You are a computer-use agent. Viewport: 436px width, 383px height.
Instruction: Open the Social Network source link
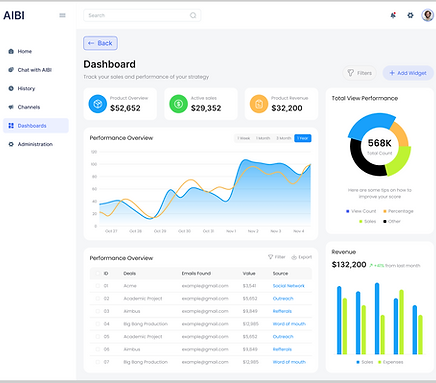289,286
